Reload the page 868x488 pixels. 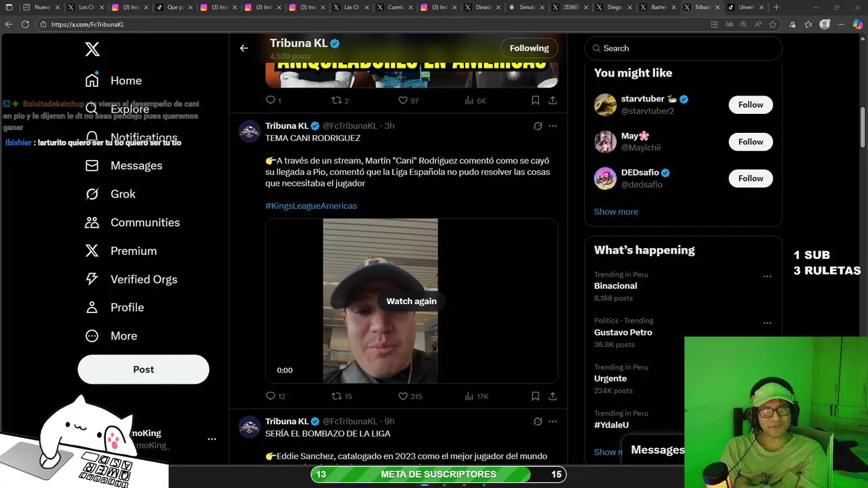(x=25, y=24)
